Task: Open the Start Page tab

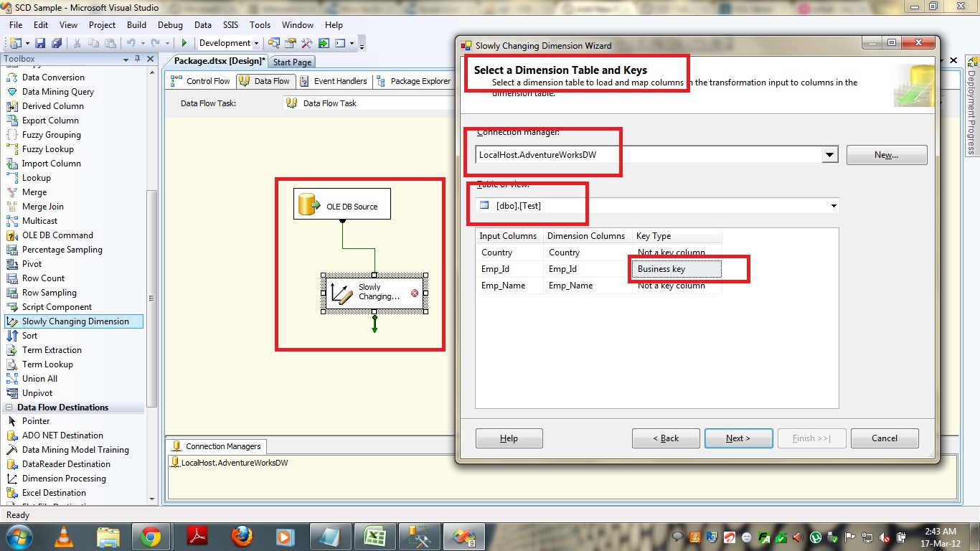Action: pyautogui.click(x=292, y=62)
